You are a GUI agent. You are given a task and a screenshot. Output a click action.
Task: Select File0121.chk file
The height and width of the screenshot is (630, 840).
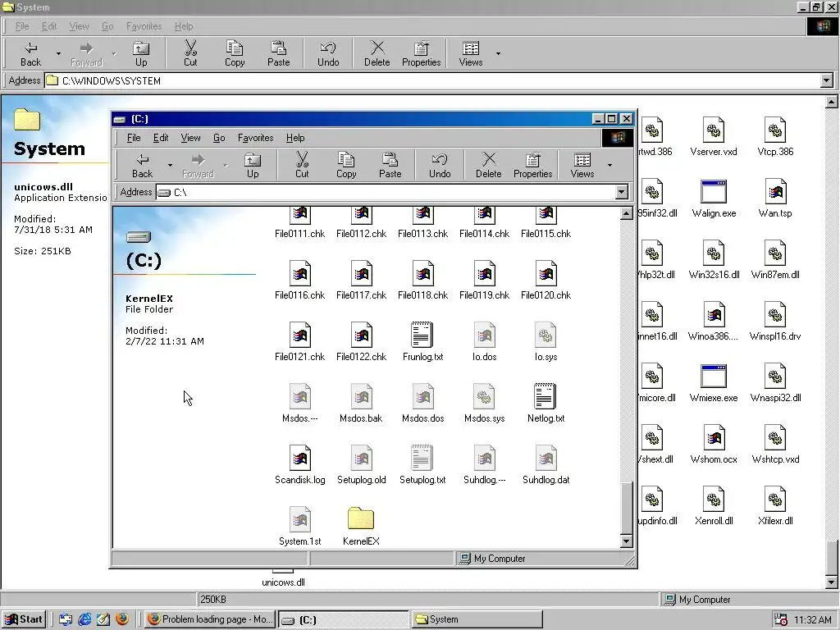point(300,342)
